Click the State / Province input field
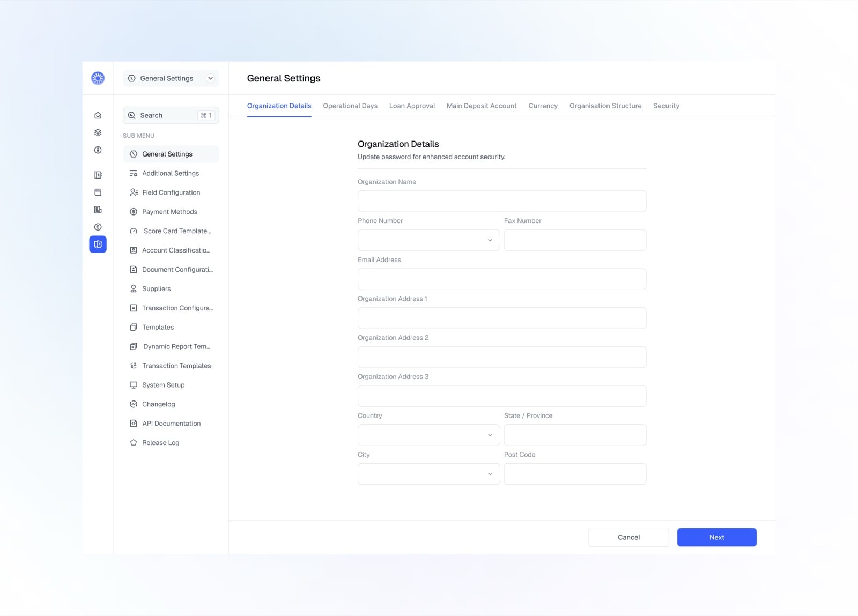 pyautogui.click(x=575, y=435)
